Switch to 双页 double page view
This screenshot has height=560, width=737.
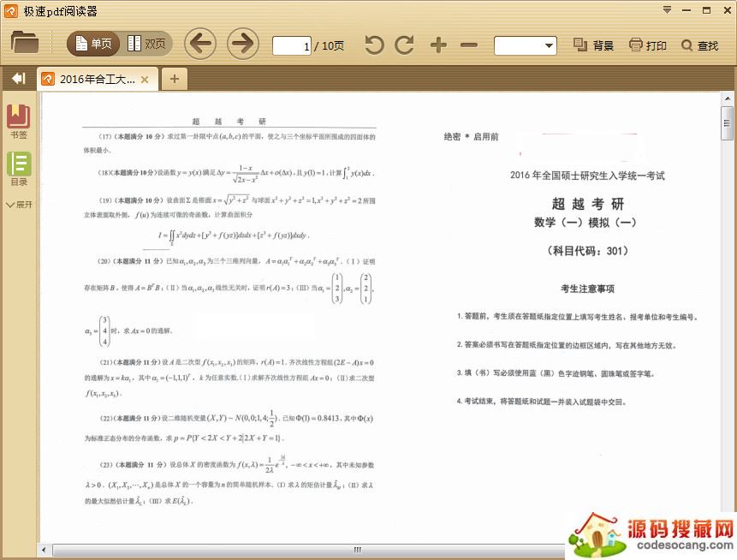(x=146, y=44)
